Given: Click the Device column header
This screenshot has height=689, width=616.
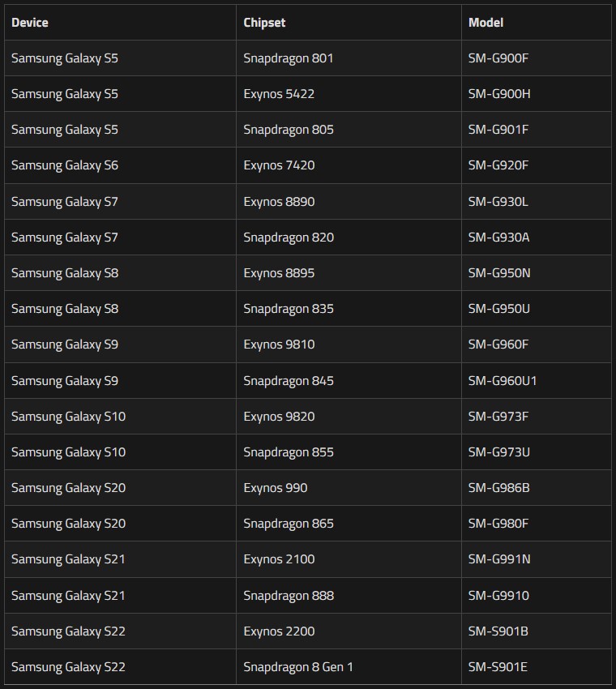Looking at the screenshot, I should click(30, 23).
